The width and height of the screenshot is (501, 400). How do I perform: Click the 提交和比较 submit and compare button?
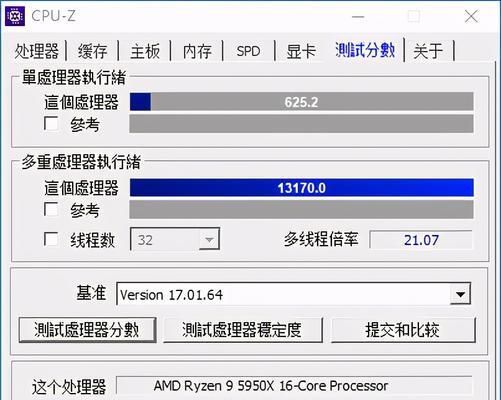[x=403, y=330]
